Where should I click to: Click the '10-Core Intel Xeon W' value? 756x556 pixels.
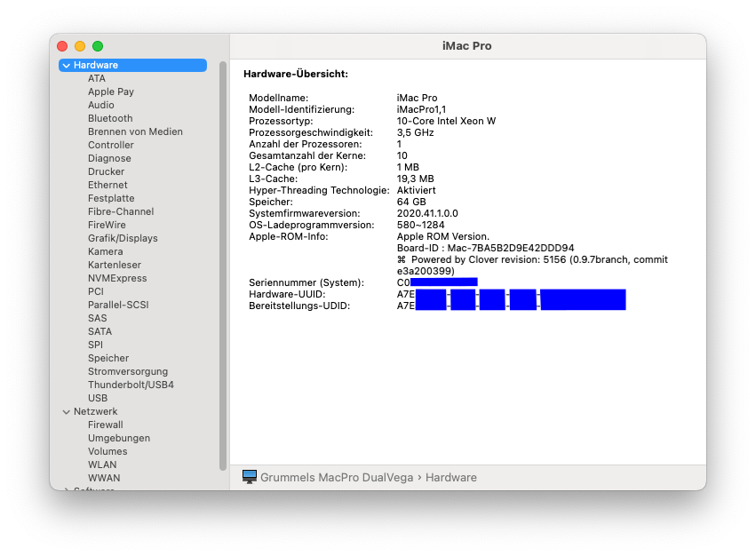point(446,121)
